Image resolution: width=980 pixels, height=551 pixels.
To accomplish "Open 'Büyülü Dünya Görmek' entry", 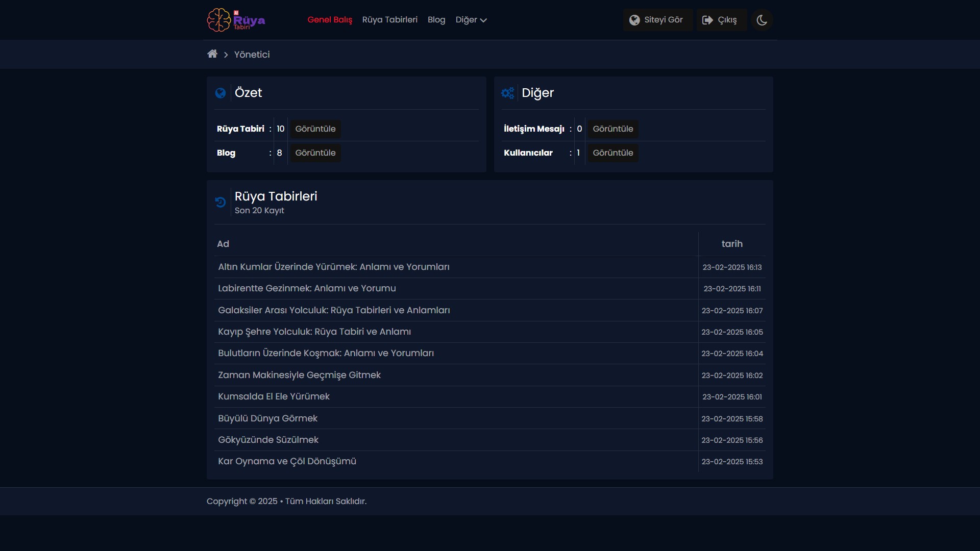I will pyautogui.click(x=267, y=418).
